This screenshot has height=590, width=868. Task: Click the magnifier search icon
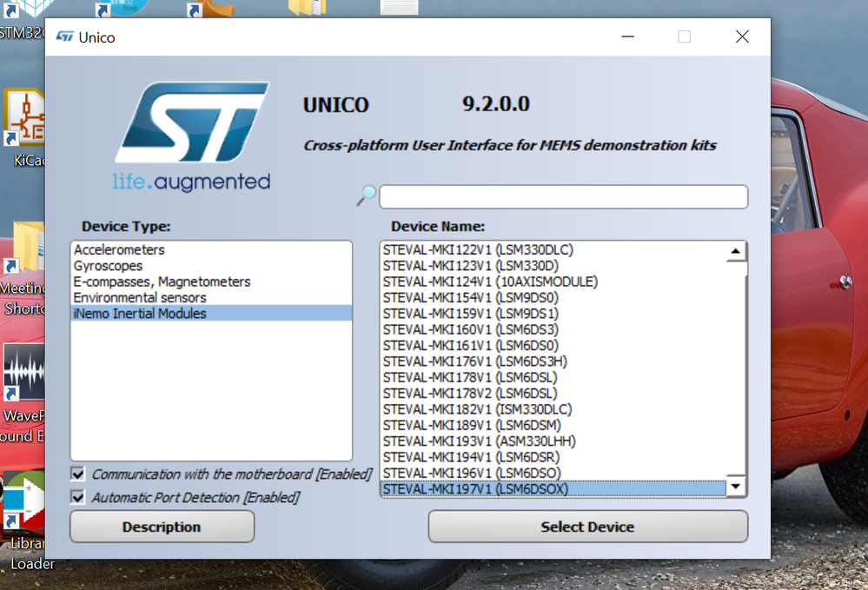point(366,196)
